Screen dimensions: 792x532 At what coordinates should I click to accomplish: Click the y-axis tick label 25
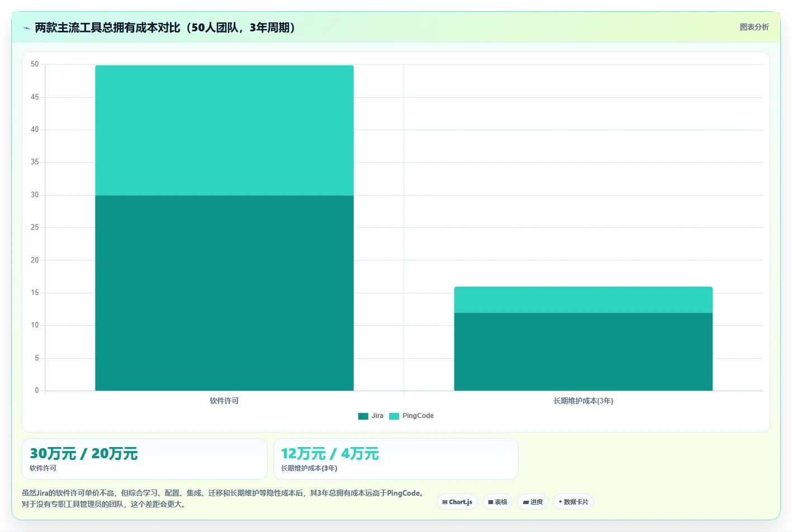tap(35, 227)
